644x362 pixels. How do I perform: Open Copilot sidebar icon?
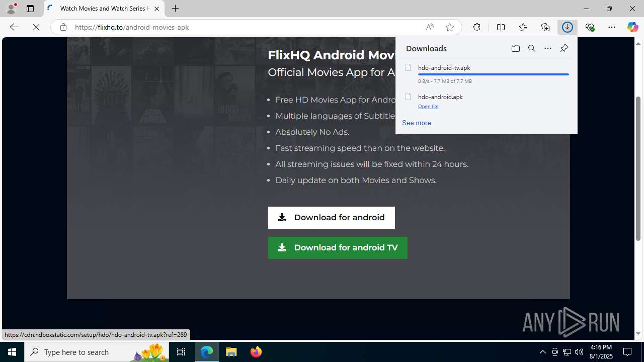point(632,27)
